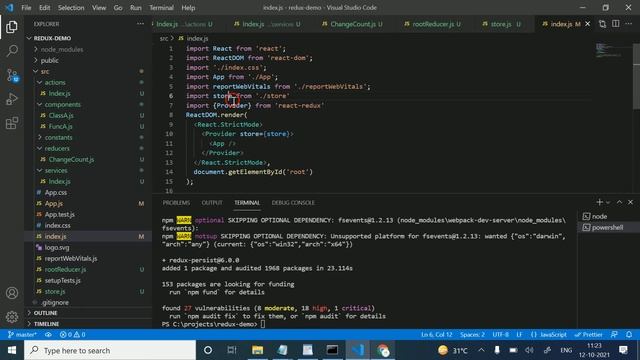Open editor more actions ellipsis
640x360 pixels.
point(629,24)
